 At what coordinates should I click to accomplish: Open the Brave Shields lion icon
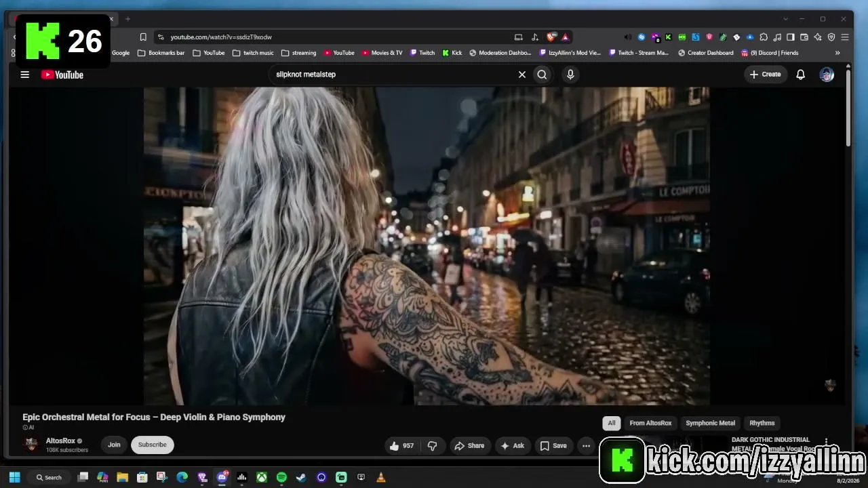(552, 37)
